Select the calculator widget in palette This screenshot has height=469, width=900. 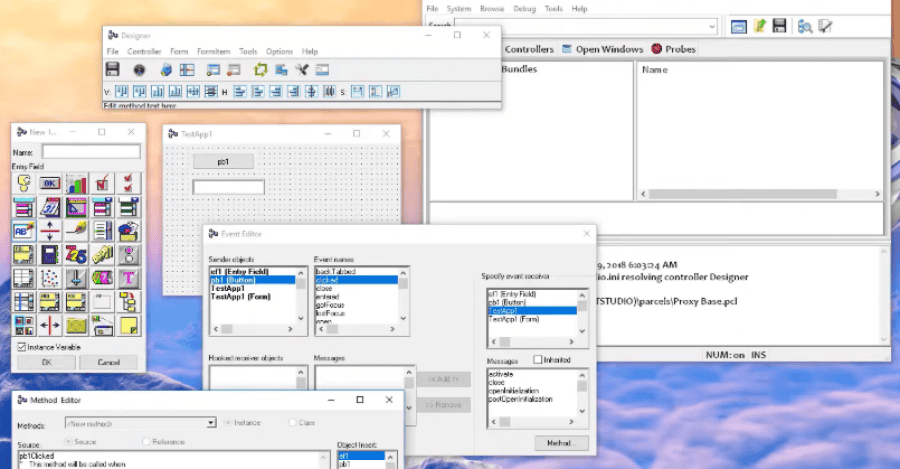pyautogui.click(x=50, y=254)
